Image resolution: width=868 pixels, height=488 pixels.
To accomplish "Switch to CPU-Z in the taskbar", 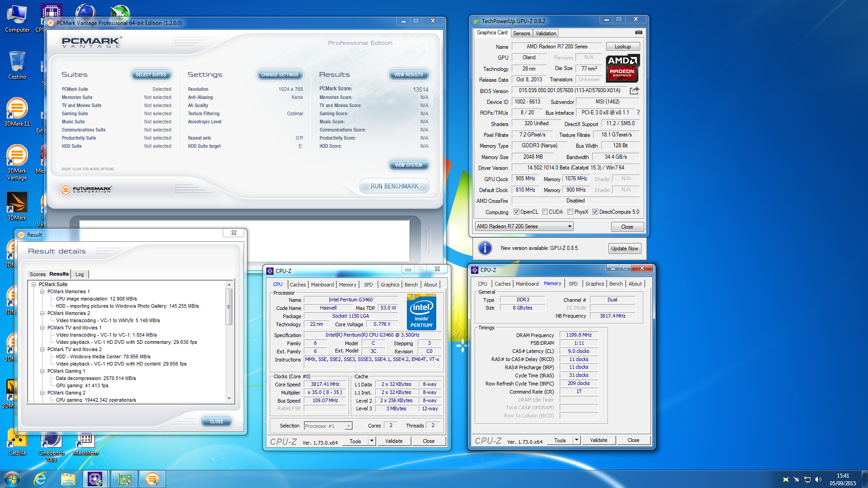I will (95, 479).
